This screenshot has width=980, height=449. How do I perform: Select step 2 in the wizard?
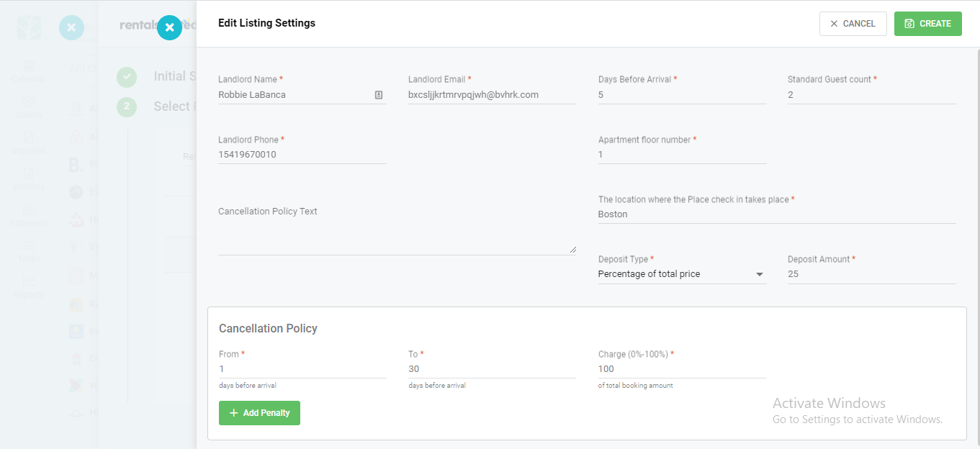tap(127, 106)
